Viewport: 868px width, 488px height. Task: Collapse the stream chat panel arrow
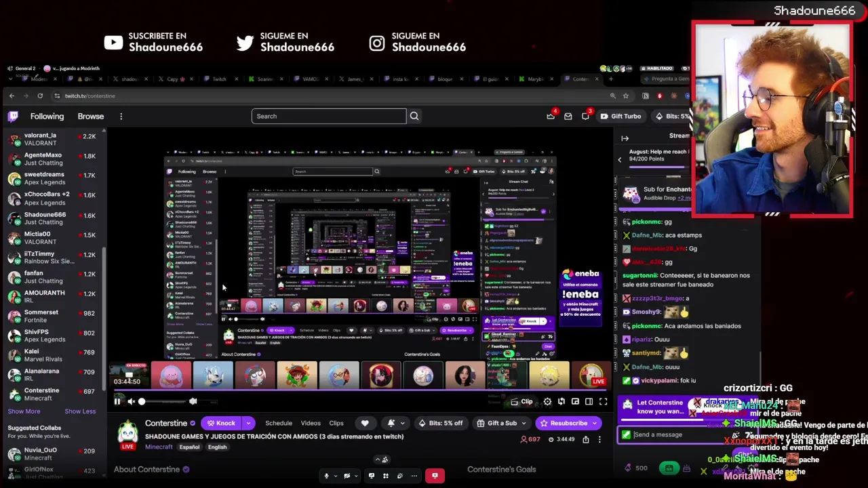pyautogui.click(x=625, y=138)
